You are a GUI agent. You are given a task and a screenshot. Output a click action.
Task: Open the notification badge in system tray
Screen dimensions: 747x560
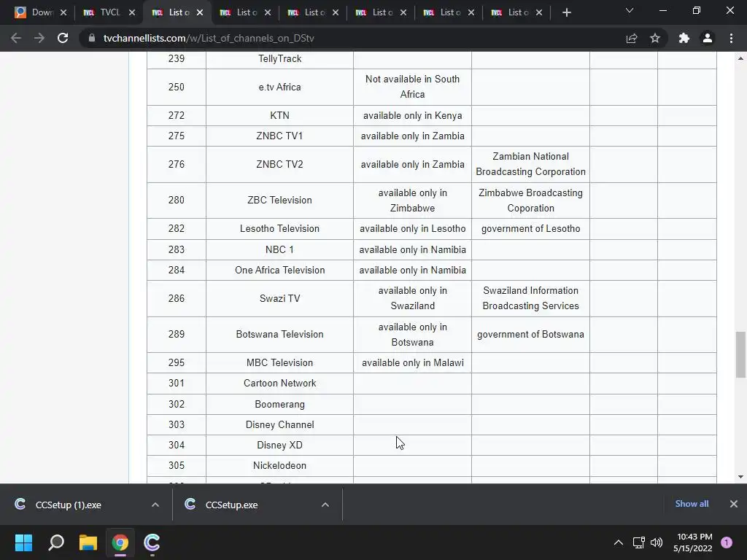pyautogui.click(x=727, y=542)
